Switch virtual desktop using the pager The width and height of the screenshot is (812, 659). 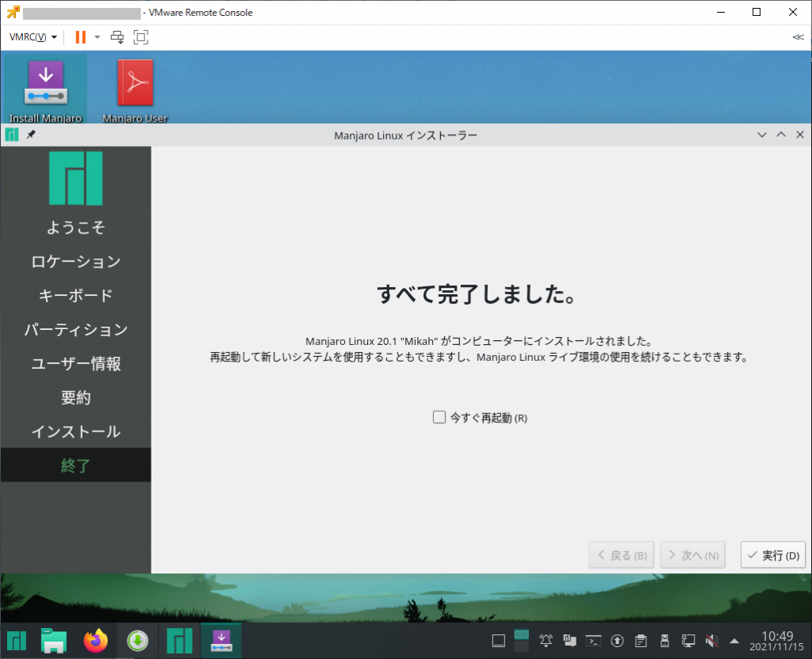tap(522, 641)
